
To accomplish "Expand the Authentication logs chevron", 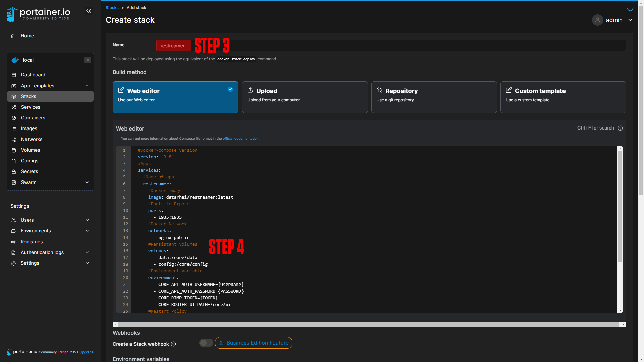I will (x=87, y=252).
